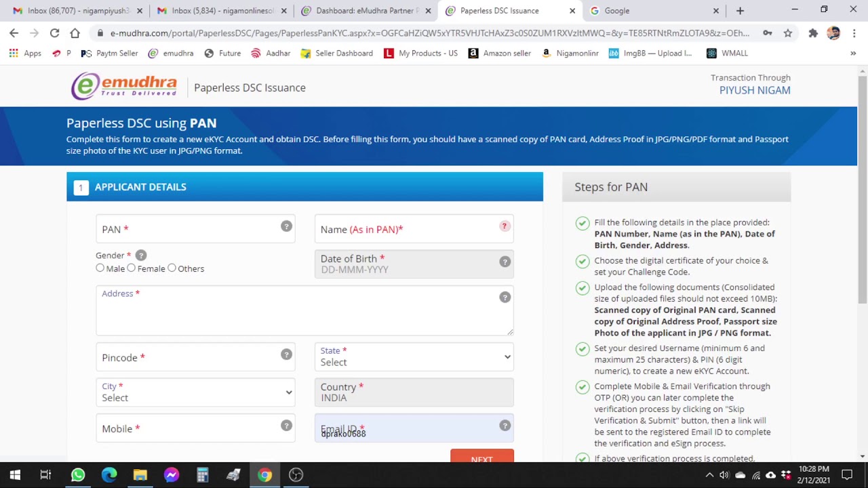Viewport: 868px width, 488px height.
Task: Open notification center in the system tray
Action: [847, 475]
